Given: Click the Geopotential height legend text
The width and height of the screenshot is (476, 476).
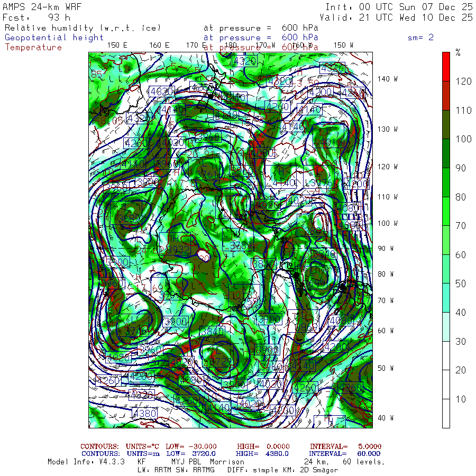Looking at the screenshot, I should pos(54,38).
